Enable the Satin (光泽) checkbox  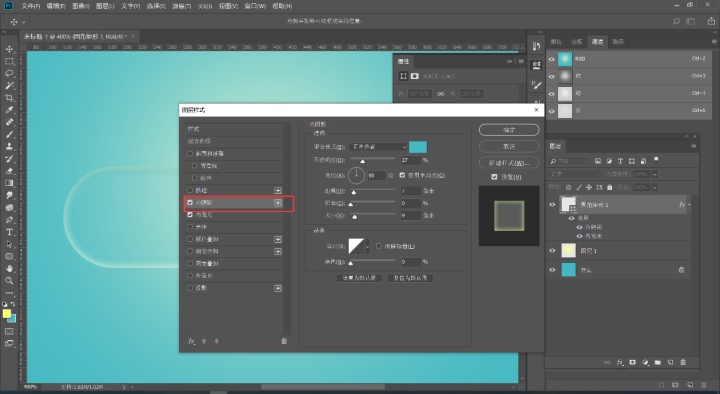pos(190,227)
